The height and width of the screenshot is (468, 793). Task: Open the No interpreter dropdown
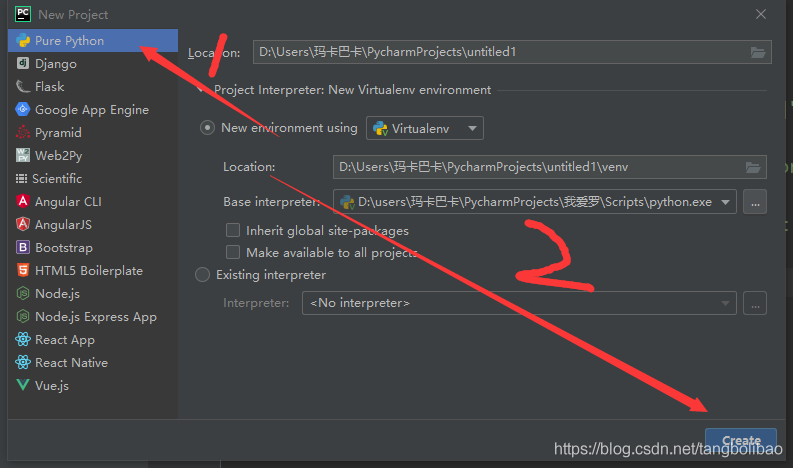[x=519, y=303]
